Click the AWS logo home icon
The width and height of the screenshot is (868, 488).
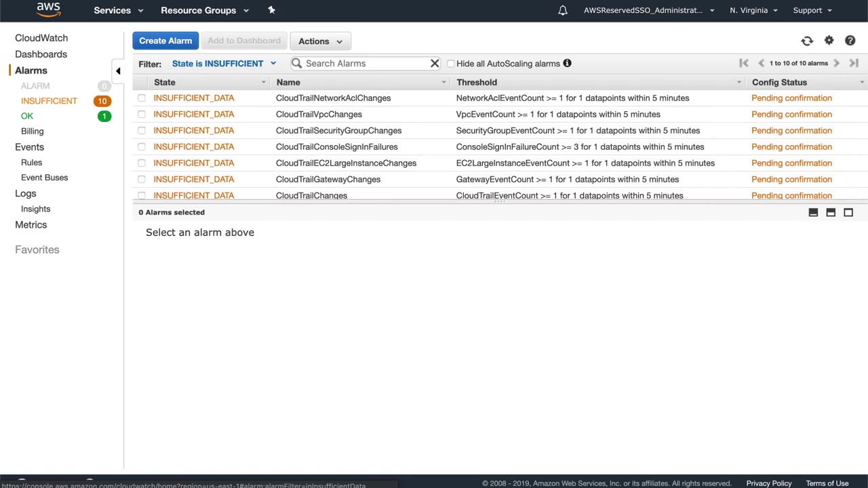tap(48, 9)
